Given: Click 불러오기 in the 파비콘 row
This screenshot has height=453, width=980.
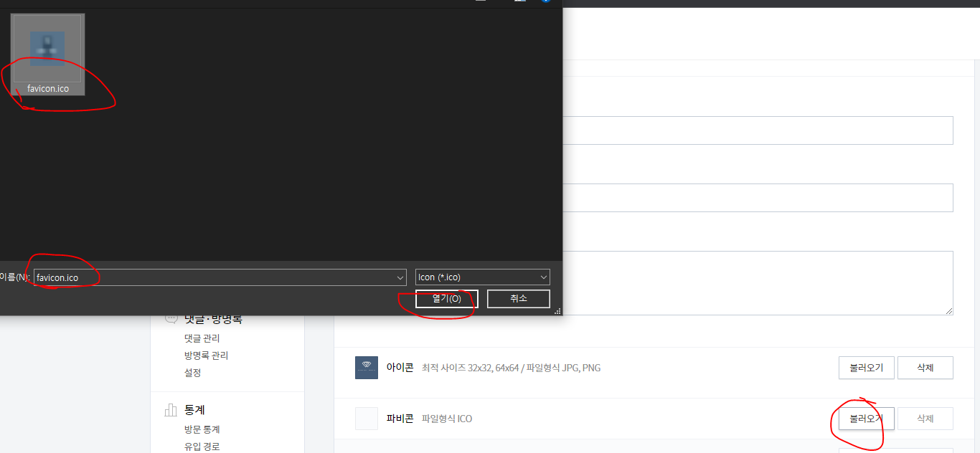Looking at the screenshot, I should (866, 419).
